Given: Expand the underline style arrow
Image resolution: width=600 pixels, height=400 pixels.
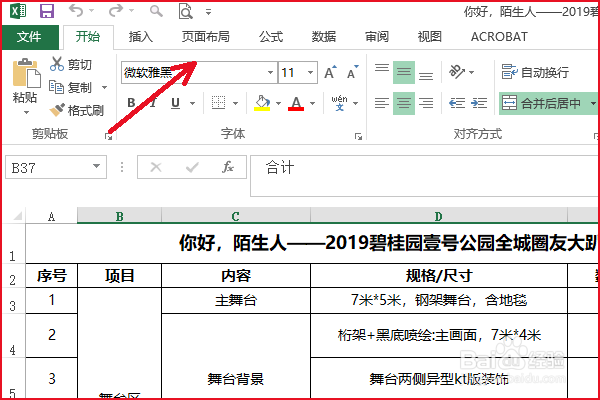Looking at the screenshot, I should point(192,103).
